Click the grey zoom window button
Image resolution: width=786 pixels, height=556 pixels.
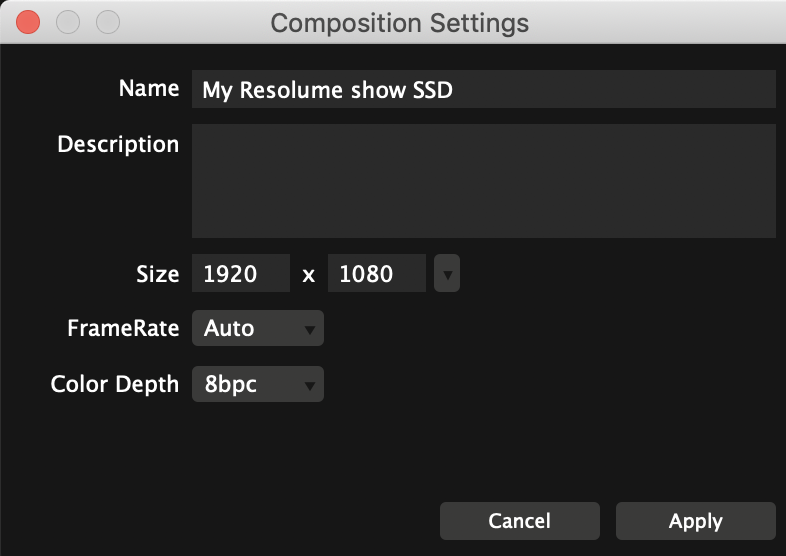(x=107, y=22)
